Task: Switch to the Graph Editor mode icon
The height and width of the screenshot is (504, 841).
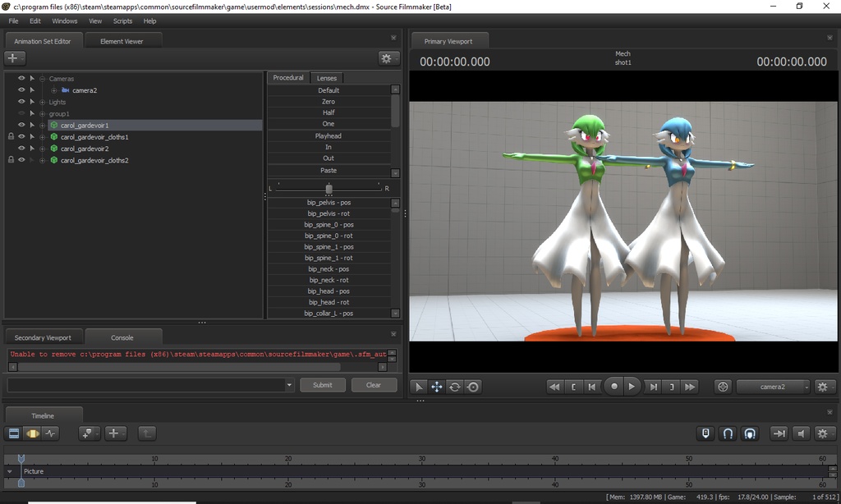Action: point(51,433)
